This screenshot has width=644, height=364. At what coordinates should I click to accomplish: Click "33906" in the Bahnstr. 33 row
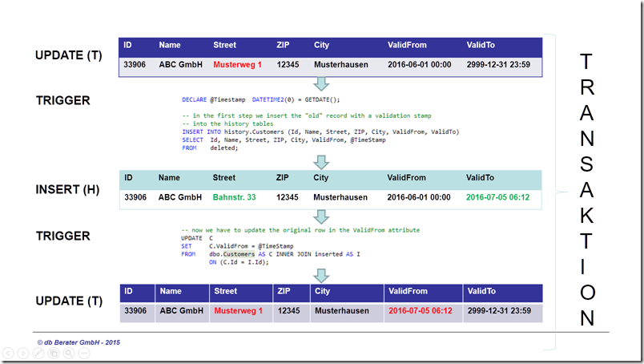coord(135,197)
